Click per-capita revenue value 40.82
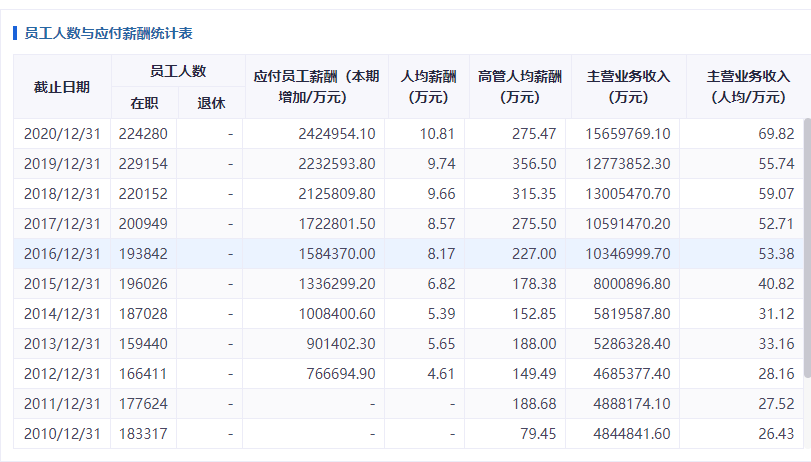The image size is (811, 462). [x=776, y=284]
